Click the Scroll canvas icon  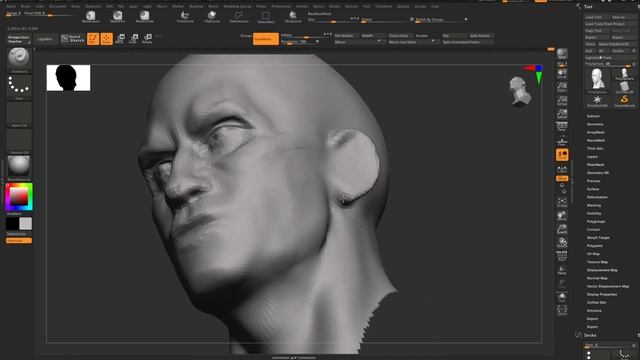point(562,74)
